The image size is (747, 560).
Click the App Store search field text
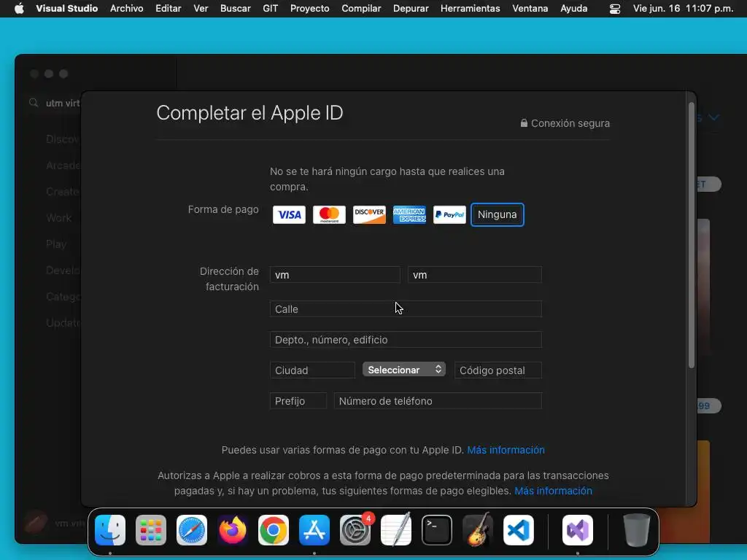[x=63, y=103]
